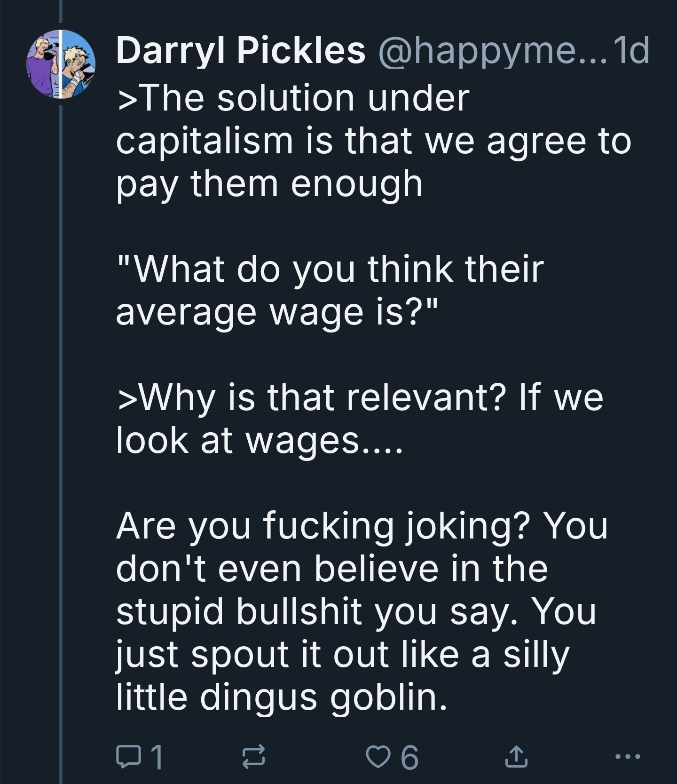This screenshot has height=784, width=677.
Task: Click the phrase "pay them enough"
Action: pos(269,184)
